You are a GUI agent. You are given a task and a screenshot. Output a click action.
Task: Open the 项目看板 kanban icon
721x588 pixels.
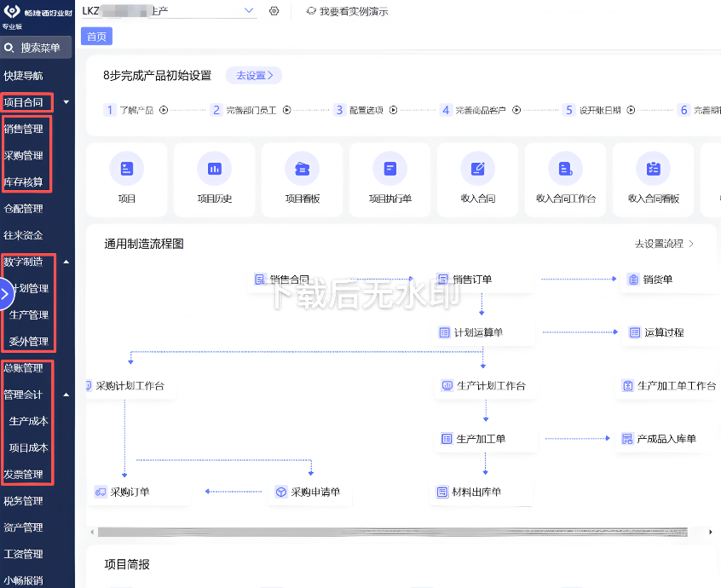click(302, 169)
